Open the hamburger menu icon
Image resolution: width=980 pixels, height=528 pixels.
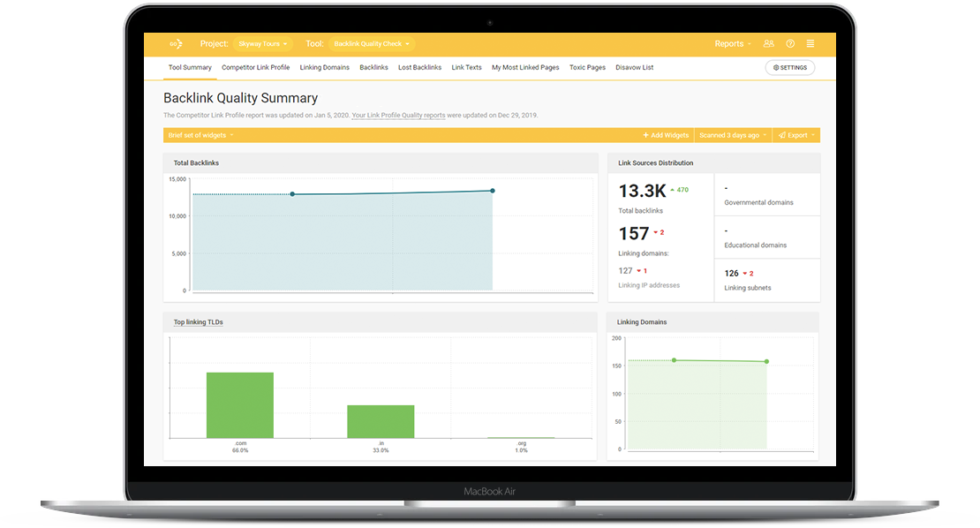click(x=810, y=44)
